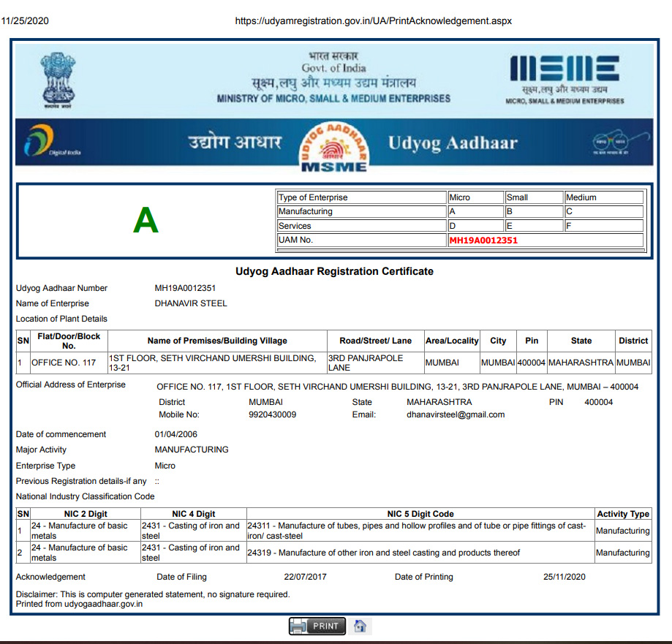672x644 pixels.
Task: Click mobile number 9920430009
Action: pyautogui.click(x=272, y=414)
